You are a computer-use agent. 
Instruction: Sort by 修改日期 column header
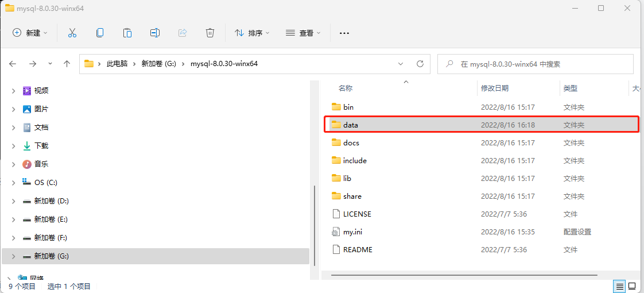tap(495, 88)
